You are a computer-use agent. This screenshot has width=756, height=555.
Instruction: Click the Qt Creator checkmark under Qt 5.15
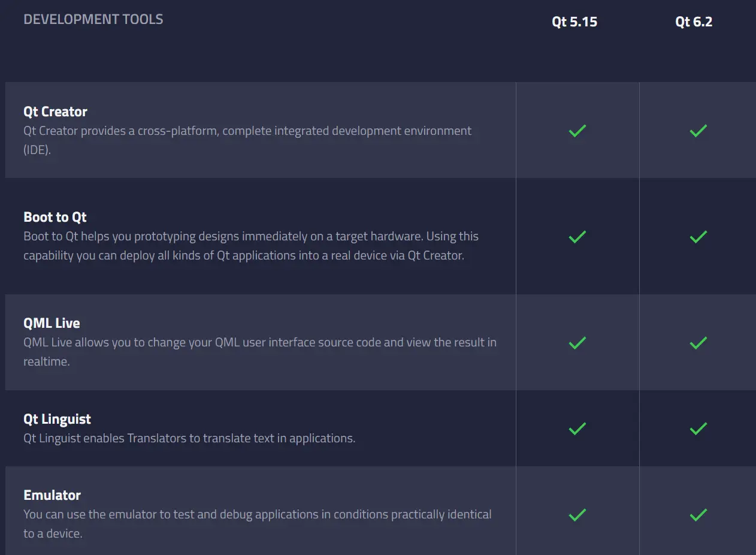coord(577,131)
